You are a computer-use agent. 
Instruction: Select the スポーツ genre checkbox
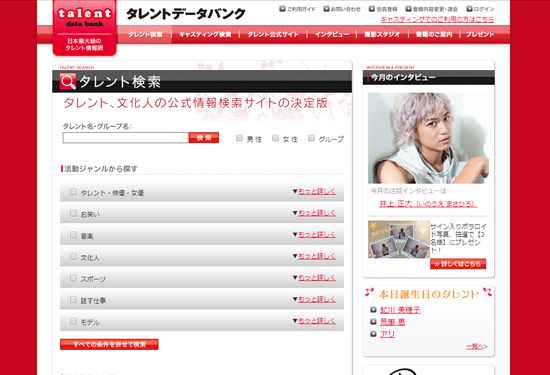coord(73,278)
